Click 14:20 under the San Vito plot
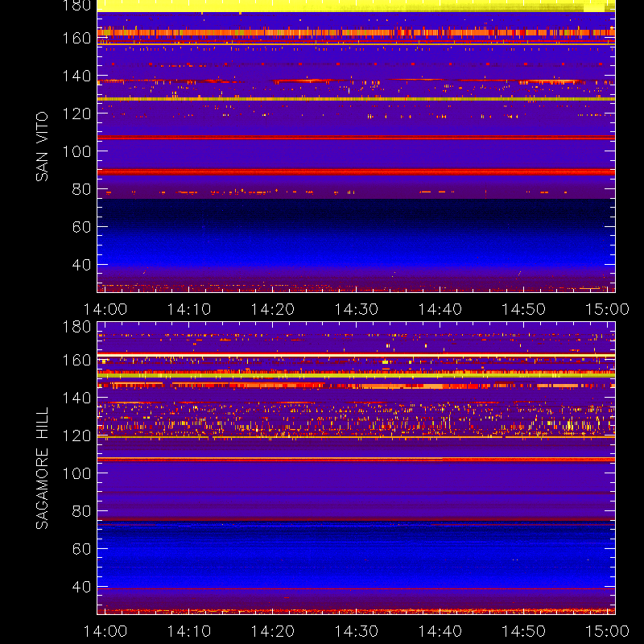The height and width of the screenshot is (644, 644). pyautogui.click(x=273, y=309)
